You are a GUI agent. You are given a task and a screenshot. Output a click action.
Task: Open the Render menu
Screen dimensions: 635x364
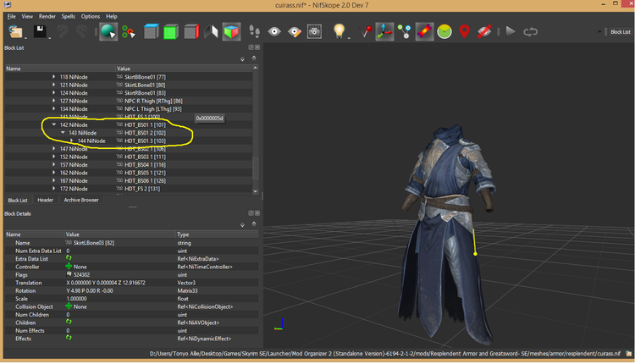pyautogui.click(x=47, y=16)
